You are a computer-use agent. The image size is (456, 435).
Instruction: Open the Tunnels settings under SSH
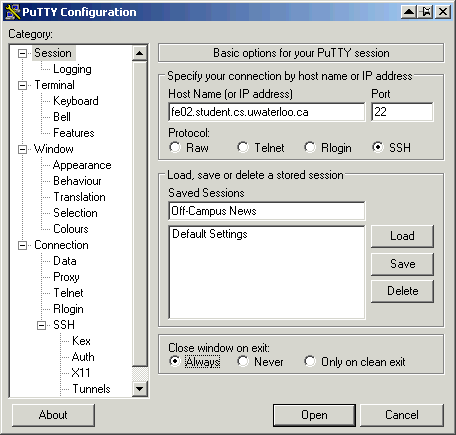91,389
